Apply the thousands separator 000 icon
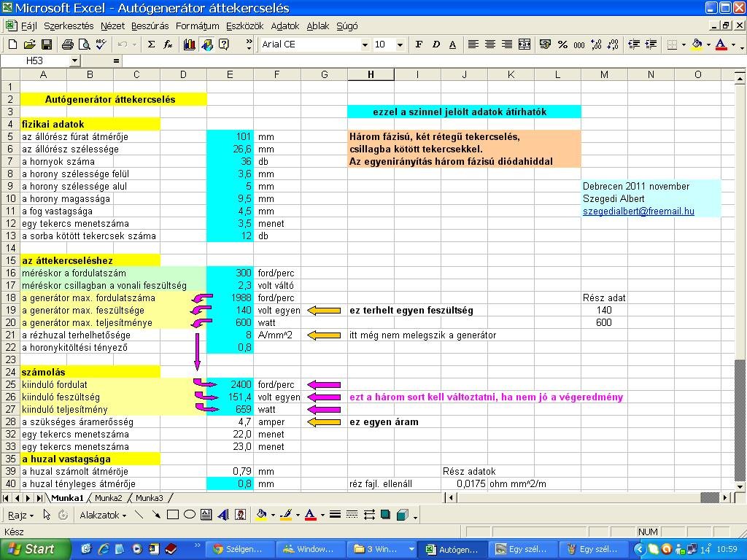The image size is (747, 560). tap(579, 44)
